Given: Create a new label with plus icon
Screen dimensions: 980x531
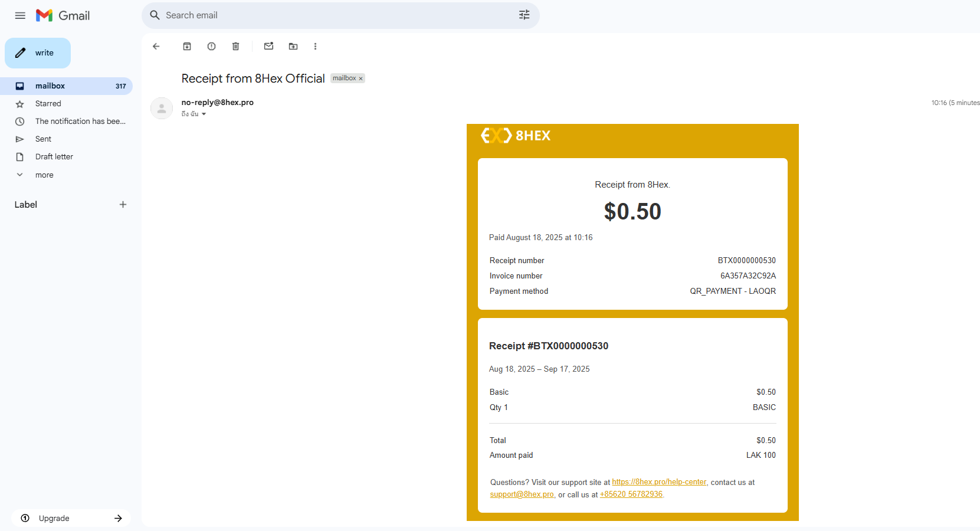Looking at the screenshot, I should click(x=123, y=204).
